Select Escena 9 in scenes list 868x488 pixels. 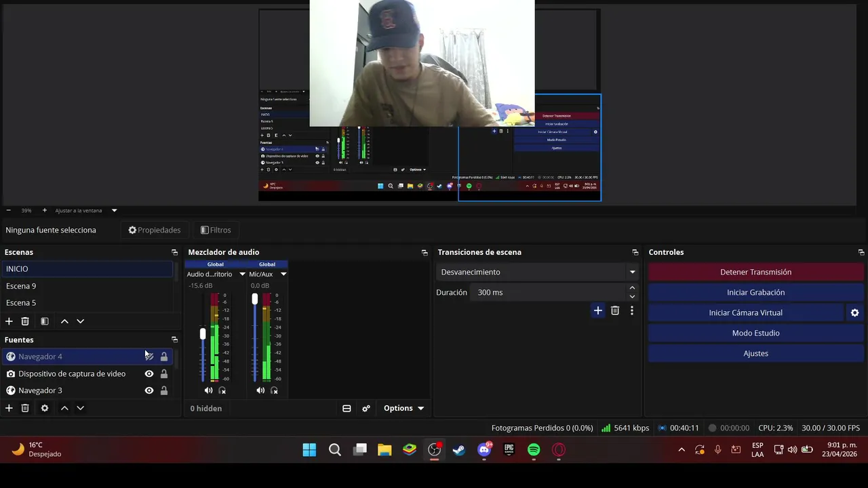point(88,286)
